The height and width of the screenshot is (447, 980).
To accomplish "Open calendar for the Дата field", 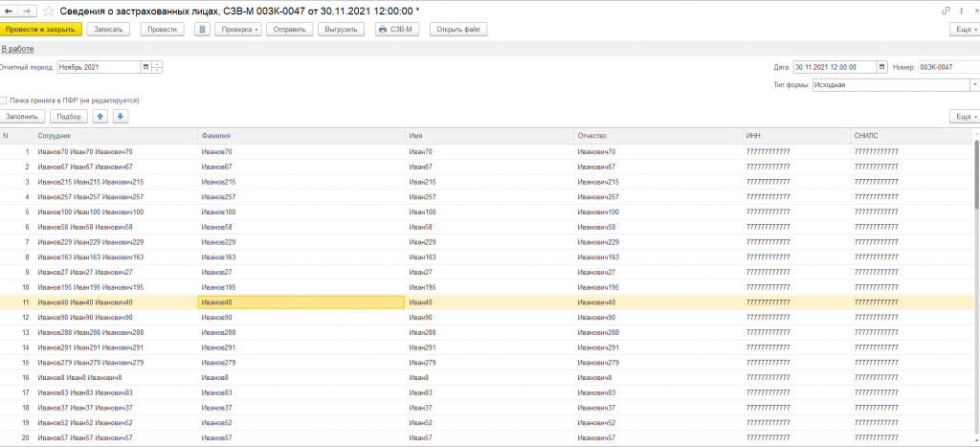I will point(881,67).
